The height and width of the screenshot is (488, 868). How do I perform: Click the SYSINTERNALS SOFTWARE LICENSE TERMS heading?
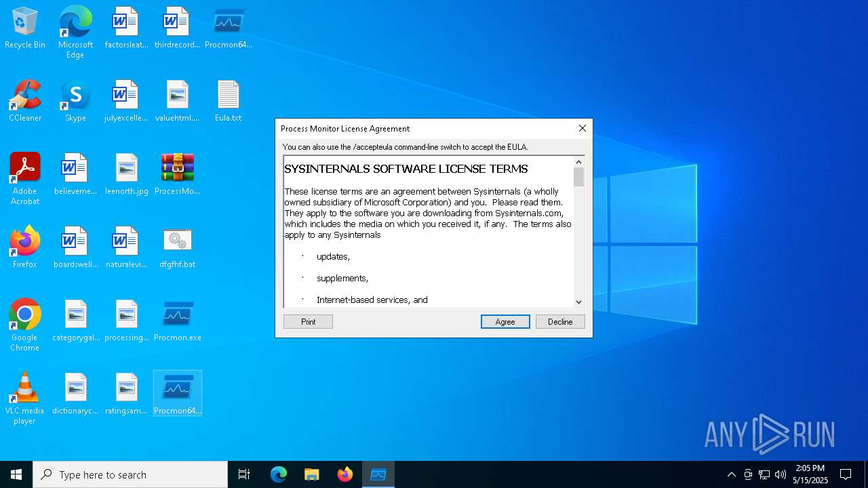[406, 169]
